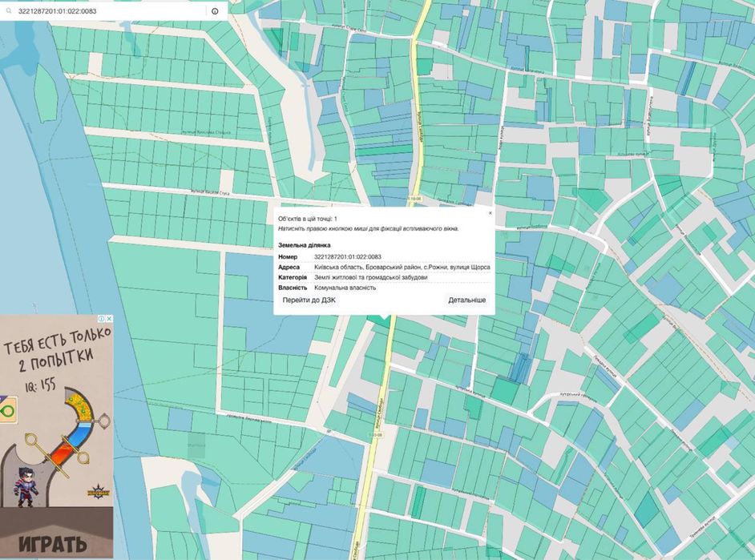755x560 pixels.
Task: Click the 'Перейти до ДЗК' button
Action: coord(309,300)
